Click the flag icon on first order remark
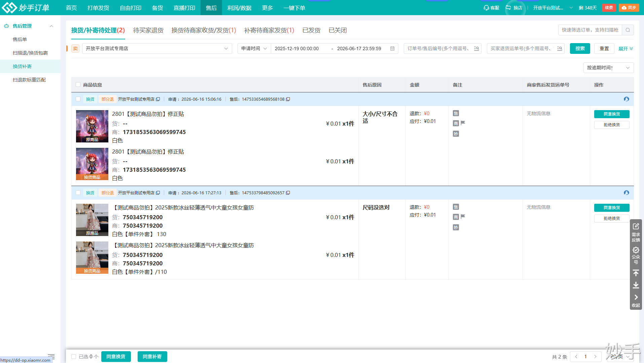Viewport: 644px width, 363px height. [463, 123]
